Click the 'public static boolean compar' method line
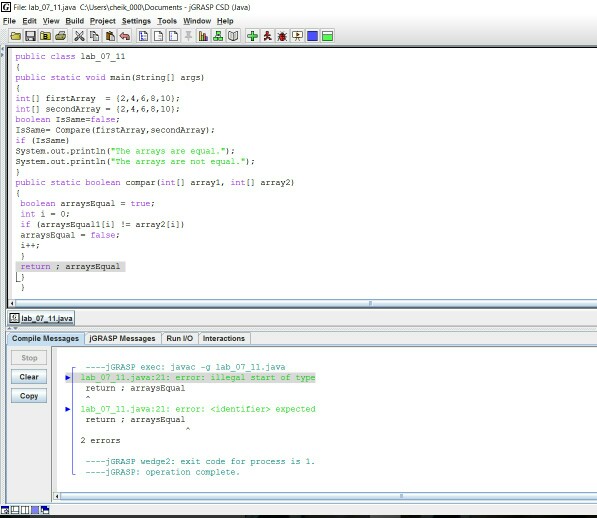597x518 pixels. tap(155, 183)
